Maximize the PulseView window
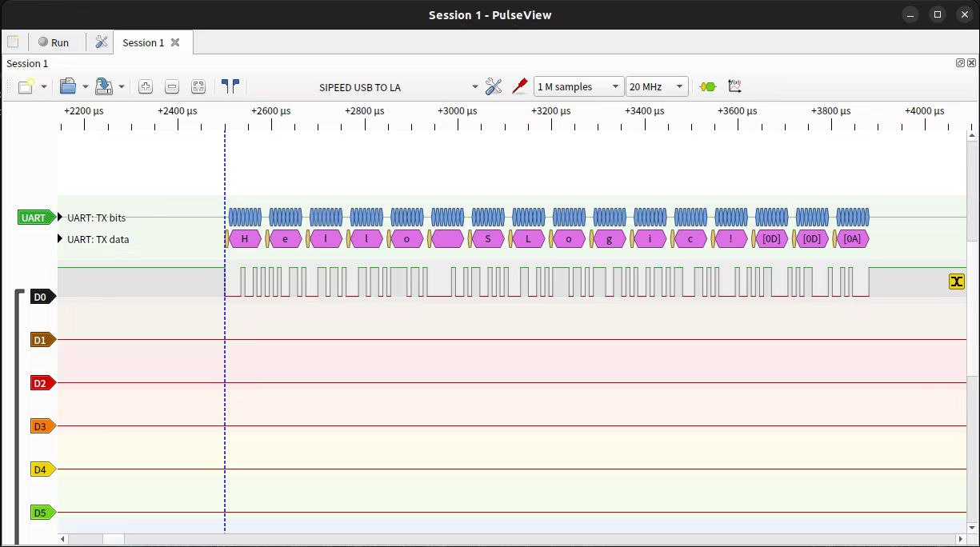The height and width of the screenshot is (547, 980). click(938, 14)
